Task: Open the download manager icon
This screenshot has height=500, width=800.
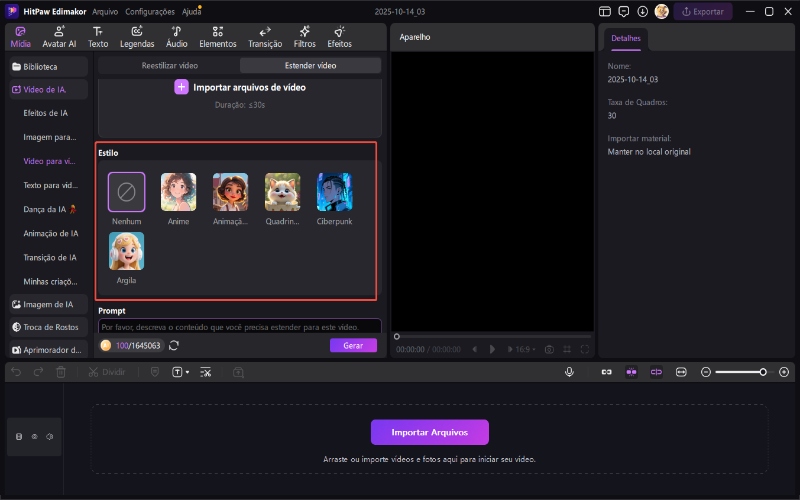Action: pos(642,11)
